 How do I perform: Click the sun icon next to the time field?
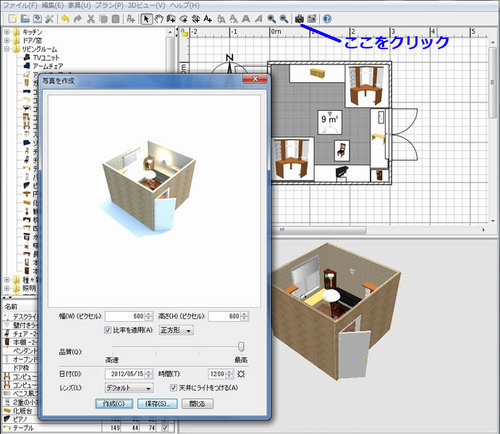(x=241, y=374)
